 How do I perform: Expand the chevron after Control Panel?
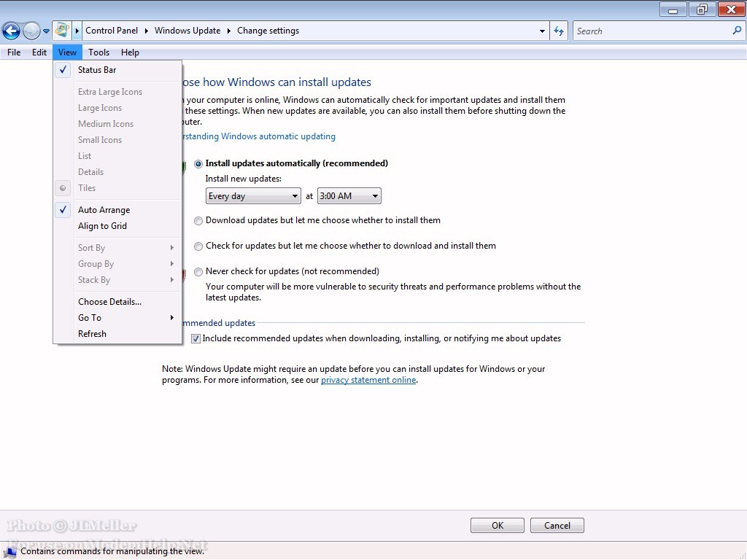[x=146, y=31]
